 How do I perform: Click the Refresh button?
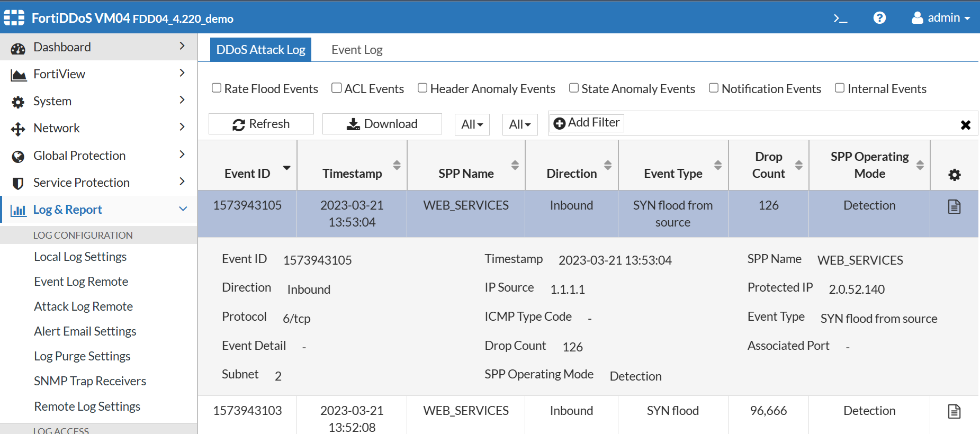pos(261,124)
